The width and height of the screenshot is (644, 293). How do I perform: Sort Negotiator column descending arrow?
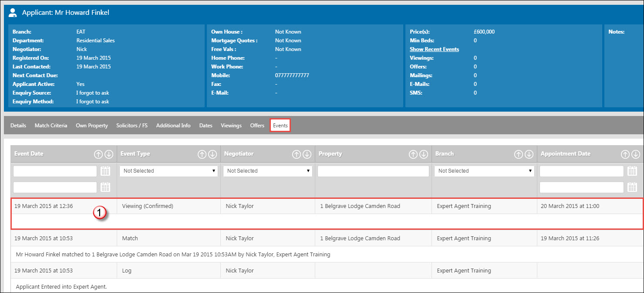tap(307, 154)
